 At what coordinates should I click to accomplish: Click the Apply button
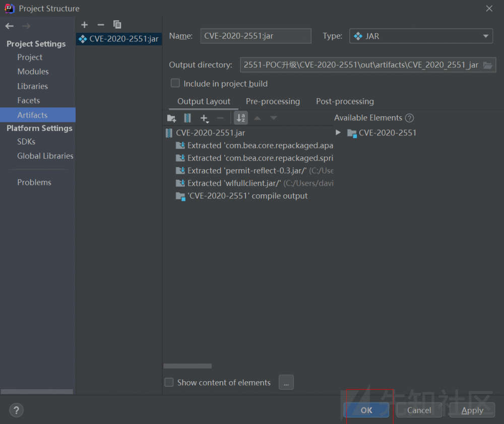click(472, 410)
